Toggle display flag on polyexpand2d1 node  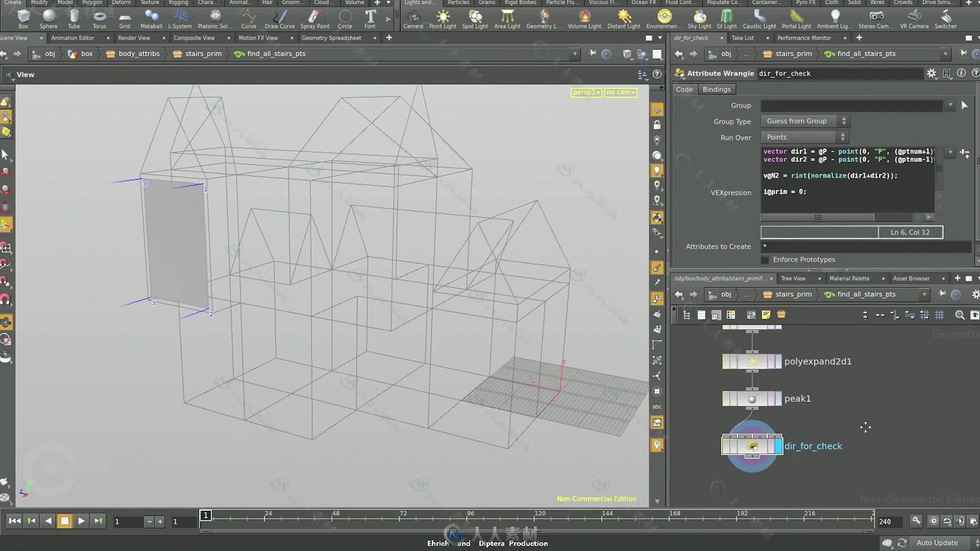[778, 361]
